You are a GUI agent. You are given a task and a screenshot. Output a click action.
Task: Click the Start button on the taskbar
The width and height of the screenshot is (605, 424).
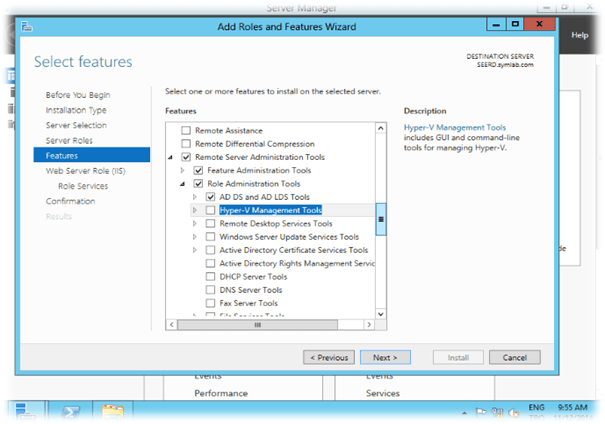click(x=25, y=411)
